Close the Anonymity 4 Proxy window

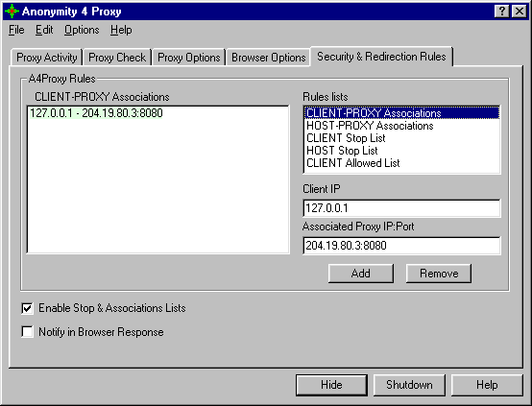click(520, 12)
